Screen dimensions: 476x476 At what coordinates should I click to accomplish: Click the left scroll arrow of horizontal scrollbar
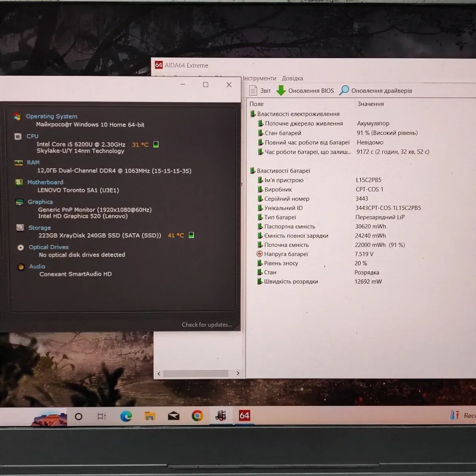click(159, 373)
